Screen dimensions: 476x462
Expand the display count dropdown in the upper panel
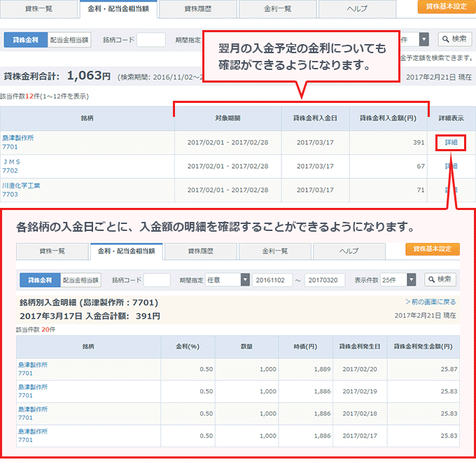click(x=424, y=39)
